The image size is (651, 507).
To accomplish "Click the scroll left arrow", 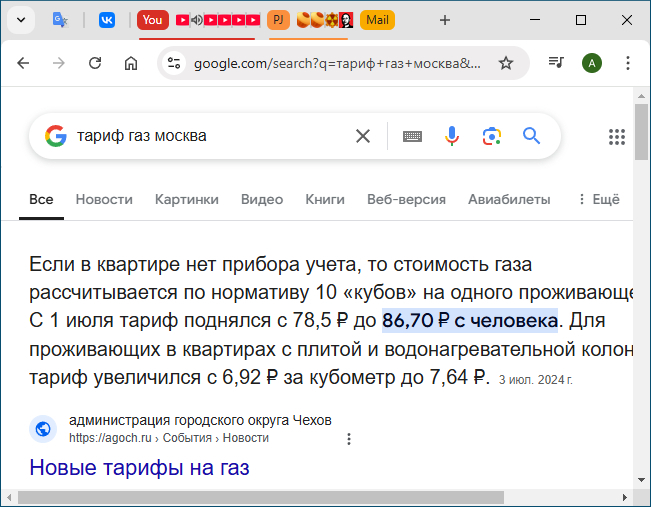I will (x=10, y=497).
